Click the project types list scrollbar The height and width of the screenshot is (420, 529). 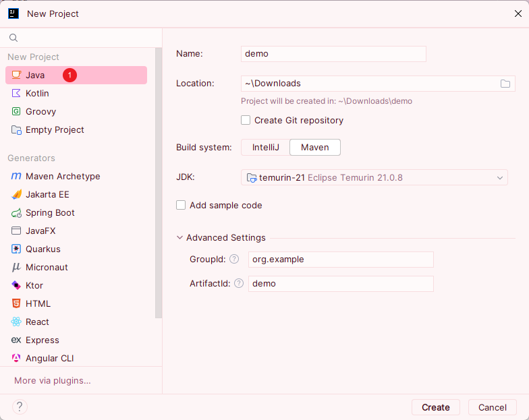click(159, 182)
